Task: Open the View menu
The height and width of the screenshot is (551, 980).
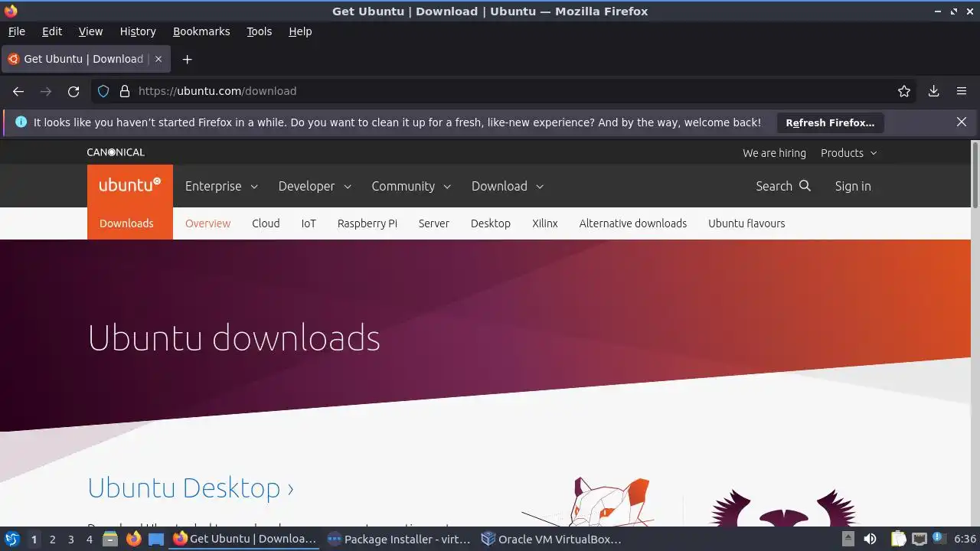Action: 90,31
